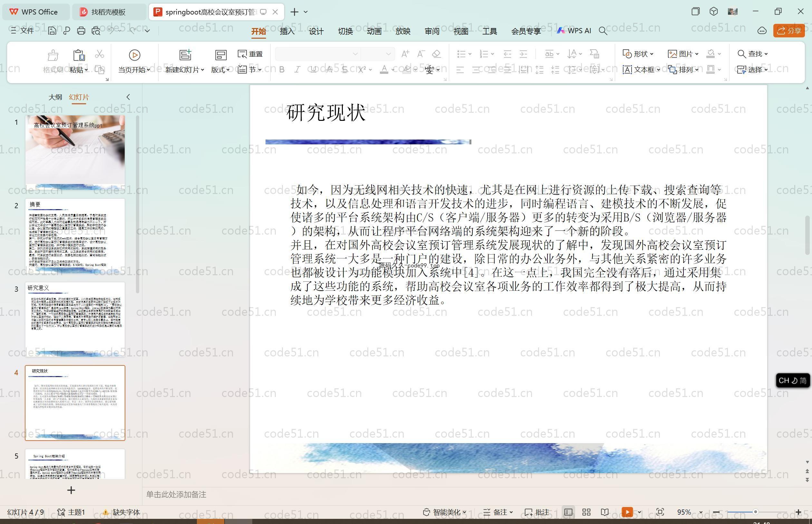Switch to the Animation (动画) tab
Screen dimensions: 812x524
(x=374, y=31)
